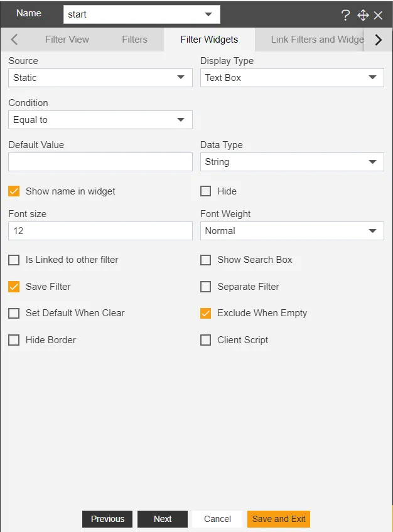Screen dimensions: 393x532
Task: Click the Save and Exit button
Action: (279, 519)
